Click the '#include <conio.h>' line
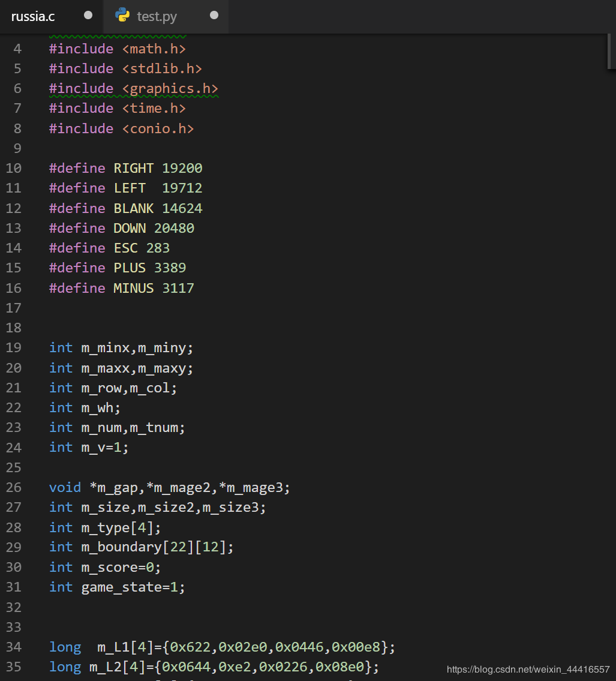 (122, 128)
